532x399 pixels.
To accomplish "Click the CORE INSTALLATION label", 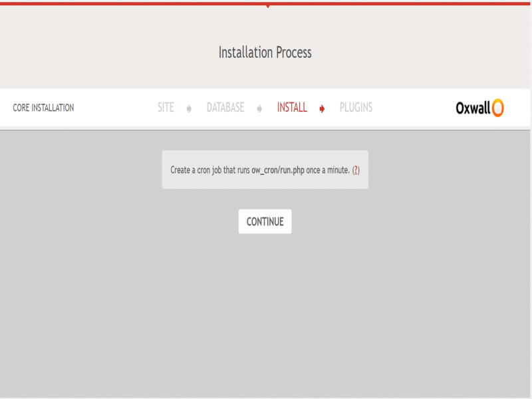I will click(x=43, y=108).
